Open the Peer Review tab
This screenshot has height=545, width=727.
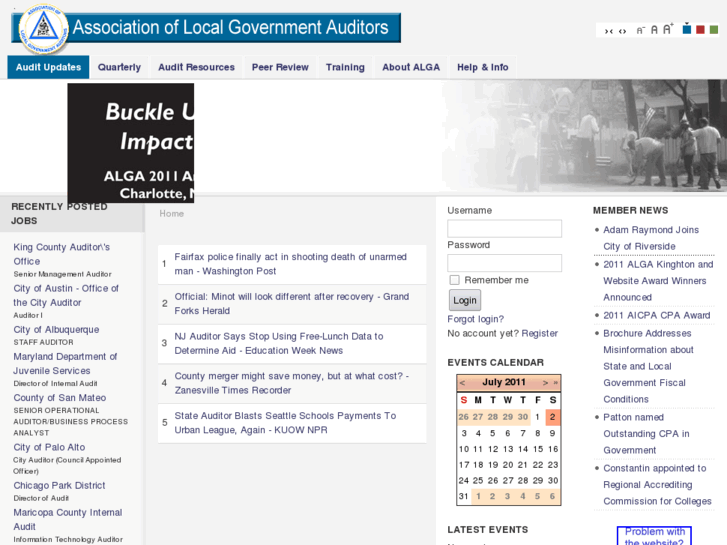click(x=280, y=67)
